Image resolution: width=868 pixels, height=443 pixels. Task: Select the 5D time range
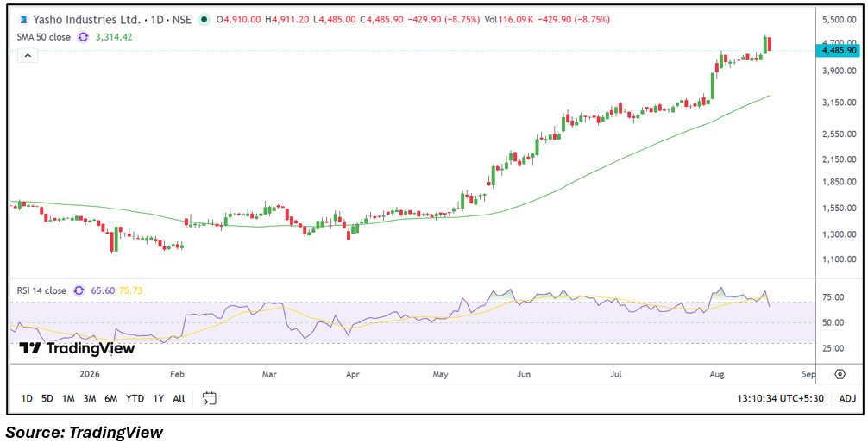pos(47,398)
